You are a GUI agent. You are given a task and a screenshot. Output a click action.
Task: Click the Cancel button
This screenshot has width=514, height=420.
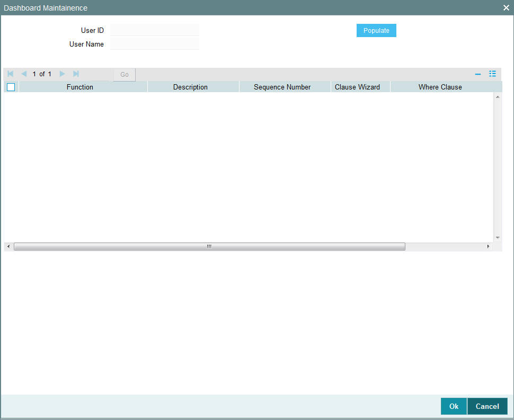(487, 406)
